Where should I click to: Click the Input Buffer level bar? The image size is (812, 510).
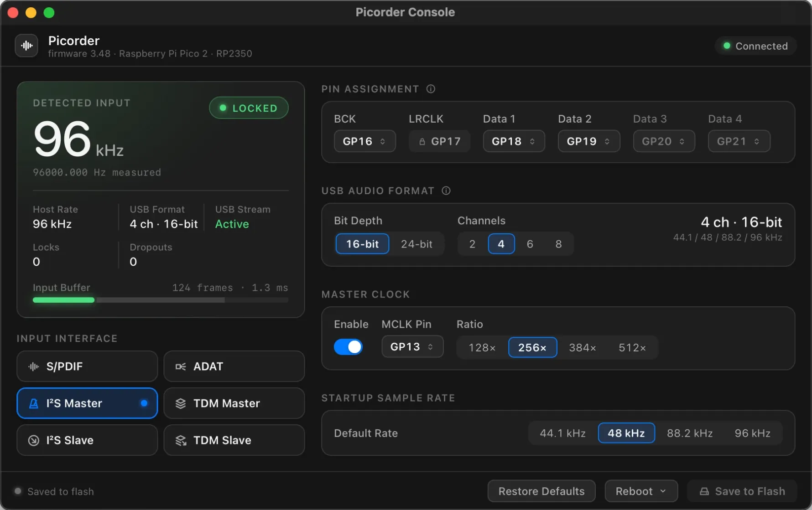pos(161,300)
